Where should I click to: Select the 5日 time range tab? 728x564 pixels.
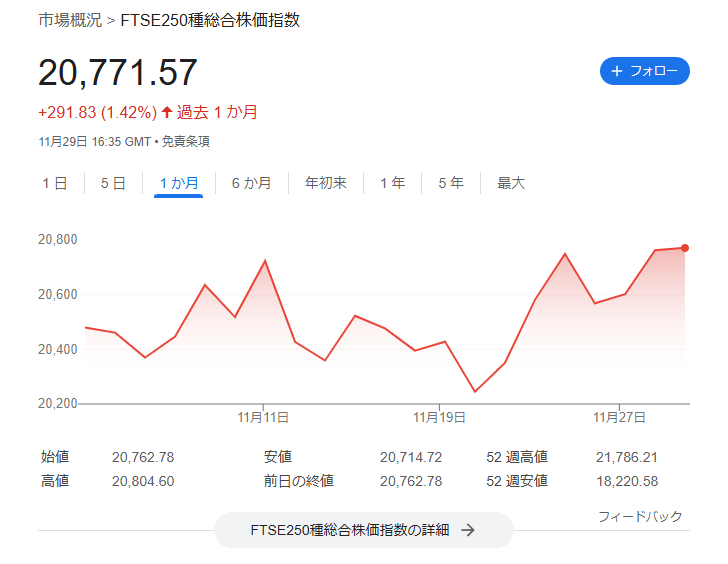(113, 183)
